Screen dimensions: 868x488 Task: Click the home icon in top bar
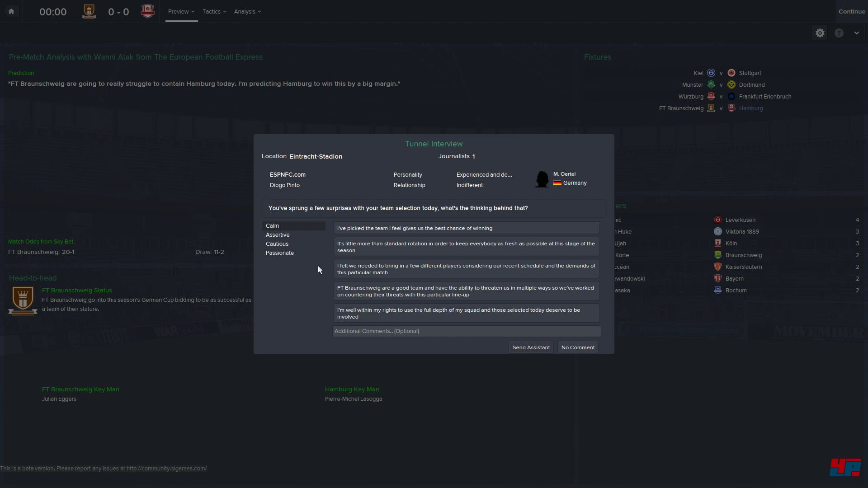(x=11, y=11)
